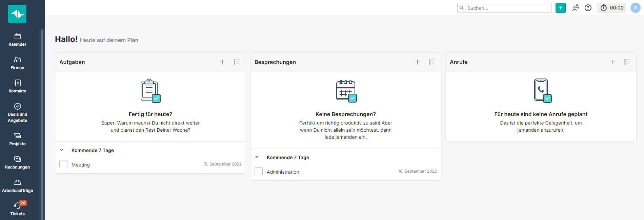Open Kontakte from the sidebar
This screenshot has height=220, width=644.
point(18,86)
